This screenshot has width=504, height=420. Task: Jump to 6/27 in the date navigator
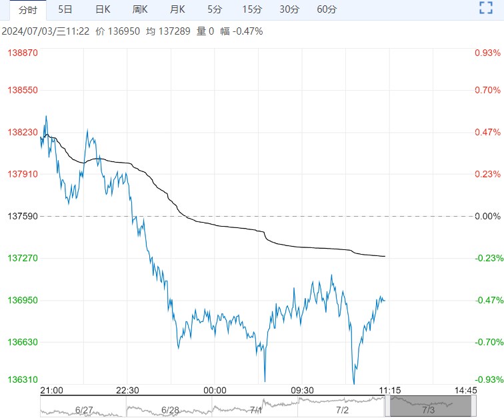[83, 410]
